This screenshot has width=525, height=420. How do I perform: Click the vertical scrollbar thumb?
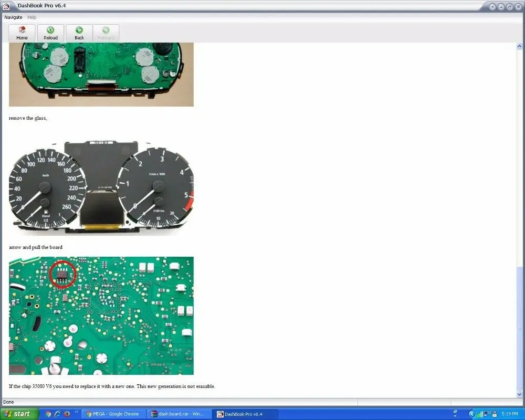(x=519, y=328)
